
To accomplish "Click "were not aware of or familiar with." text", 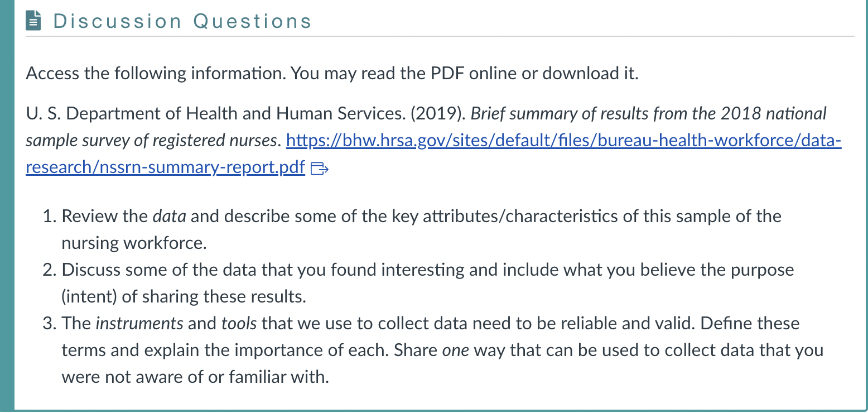I will (195, 377).
